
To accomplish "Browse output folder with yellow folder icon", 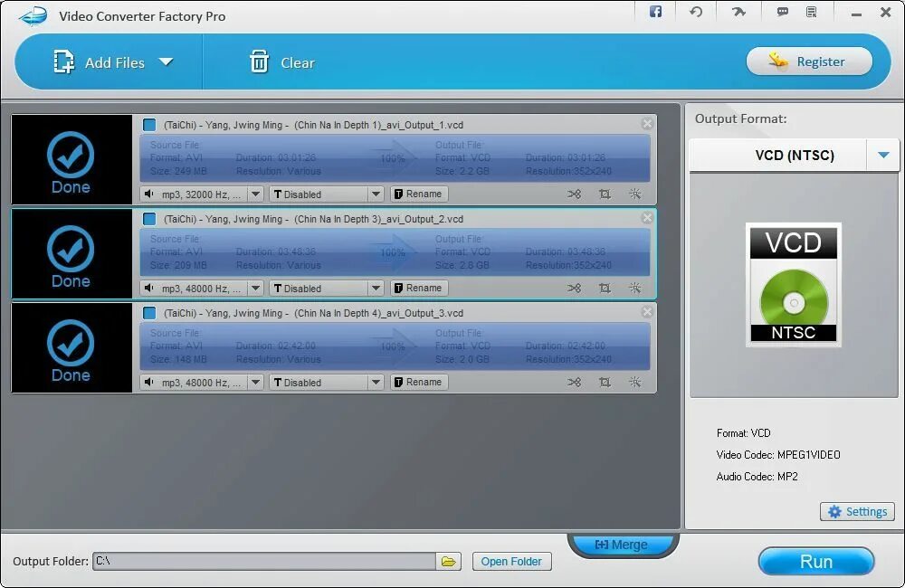I will tap(449, 562).
